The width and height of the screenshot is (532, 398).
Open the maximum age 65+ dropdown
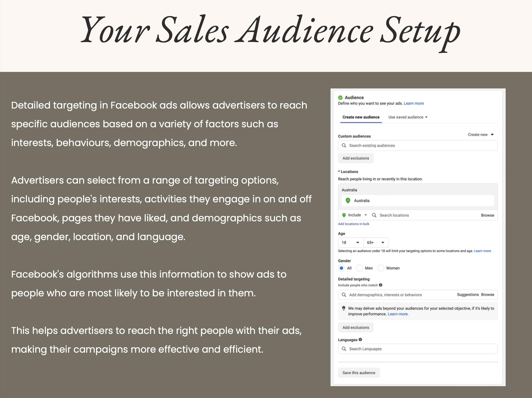pyautogui.click(x=376, y=242)
